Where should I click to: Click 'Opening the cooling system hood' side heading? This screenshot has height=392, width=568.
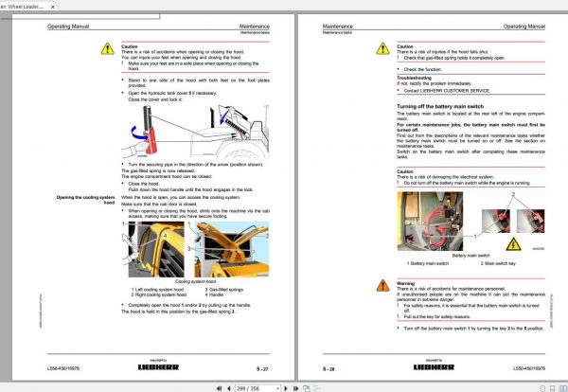coord(86,200)
